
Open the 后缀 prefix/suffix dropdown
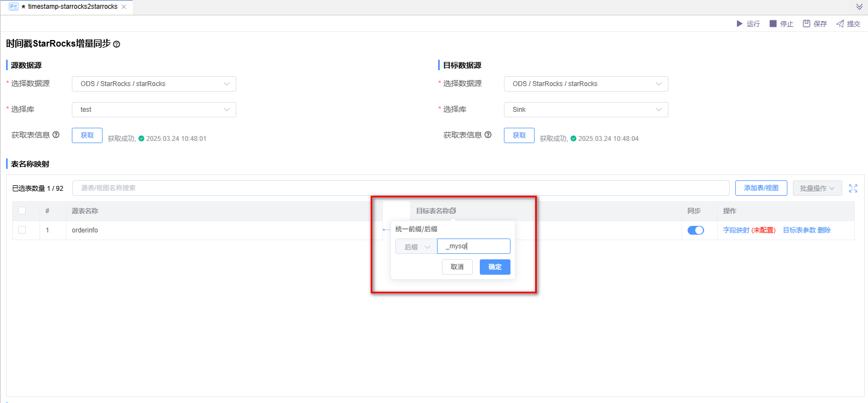point(416,247)
